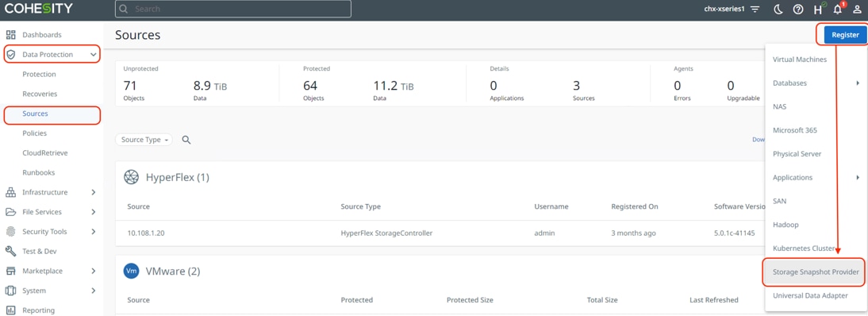Choose Microsoft 365 from Register menu
This screenshot has height=316, width=868.
click(x=795, y=130)
